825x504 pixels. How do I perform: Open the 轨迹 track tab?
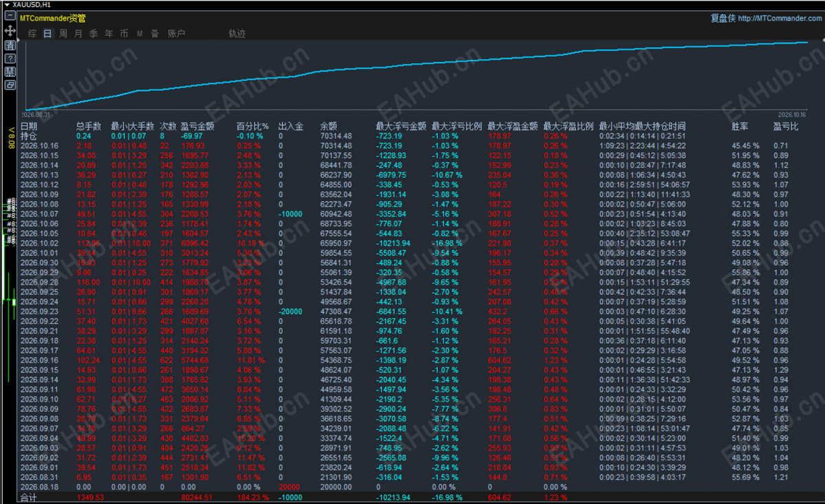[x=237, y=34]
